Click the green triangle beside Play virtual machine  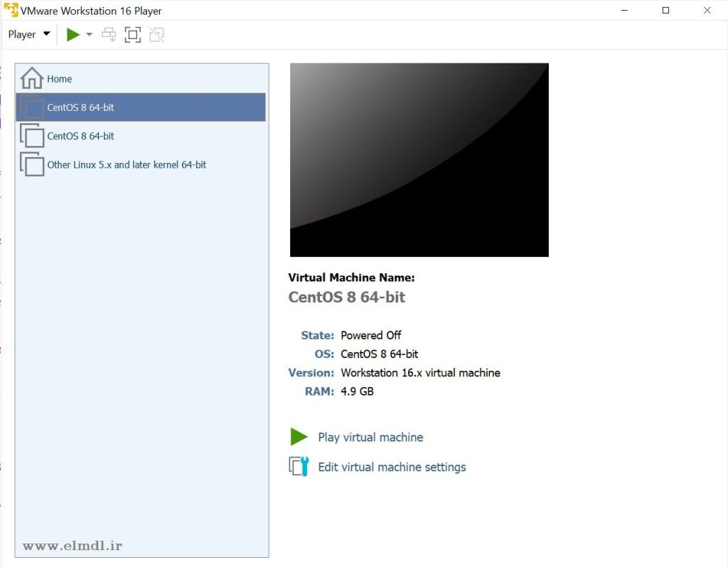tap(299, 437)
